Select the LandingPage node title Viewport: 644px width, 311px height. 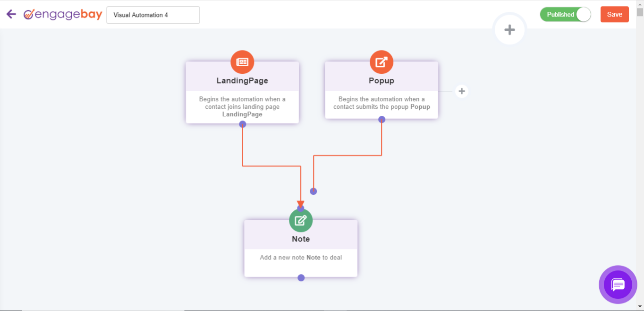click(x=242, y=80)
